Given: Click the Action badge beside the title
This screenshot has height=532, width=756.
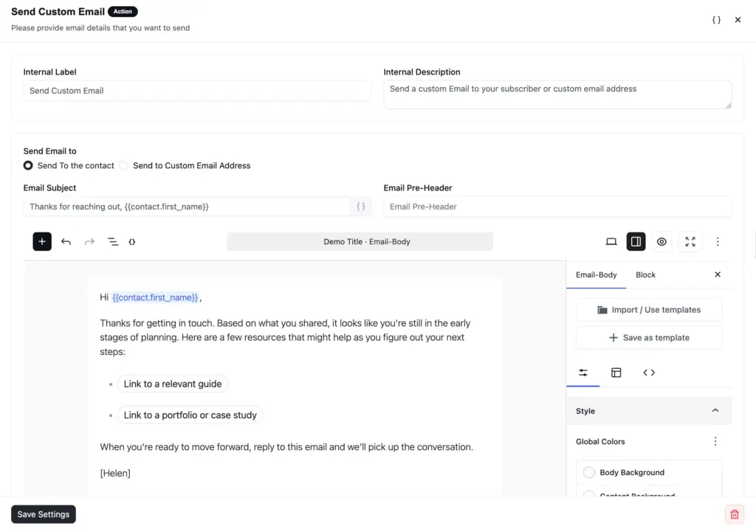Looking at the screenshot, I should (123, 11).
